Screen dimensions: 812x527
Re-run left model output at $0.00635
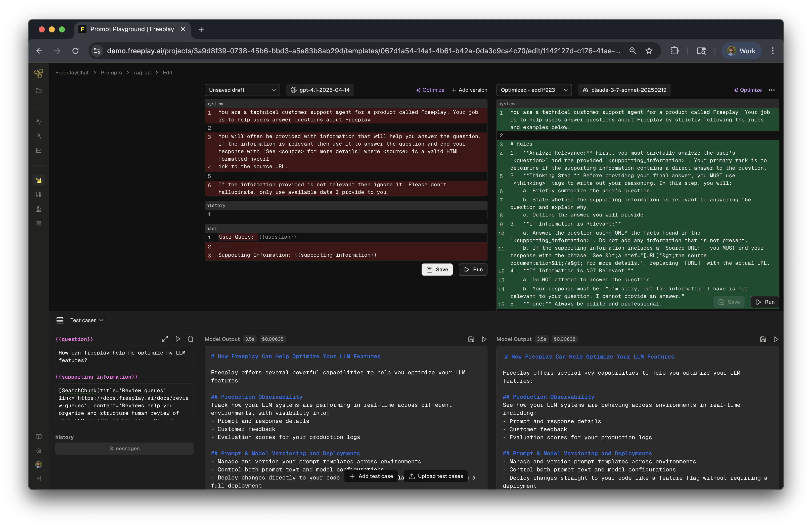484,339
